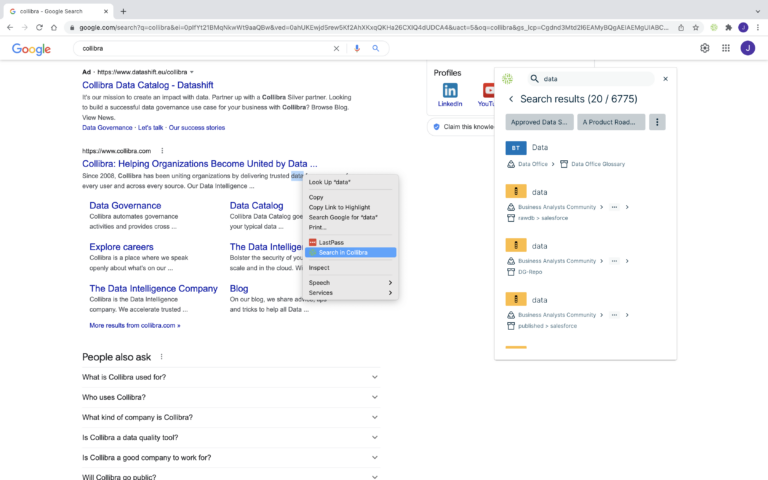
Task: Open 'More results from collibra.com' link
Action: [135, 325]
